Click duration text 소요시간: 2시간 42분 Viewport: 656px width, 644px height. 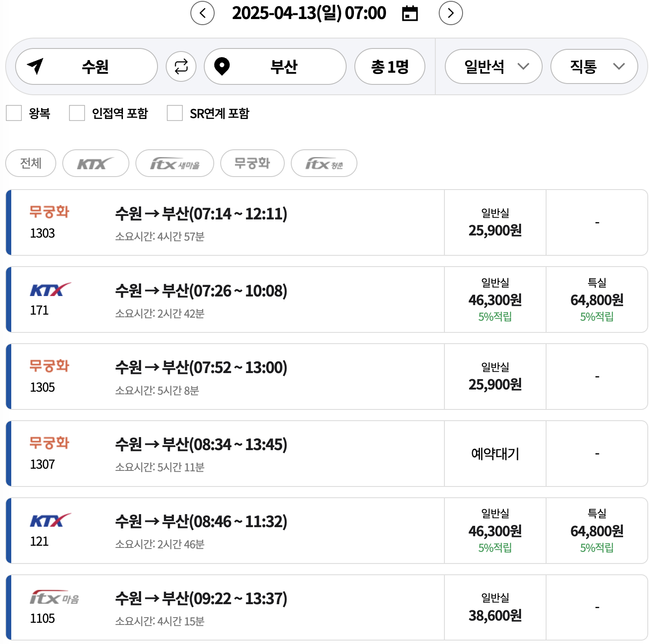click(160, 313)
